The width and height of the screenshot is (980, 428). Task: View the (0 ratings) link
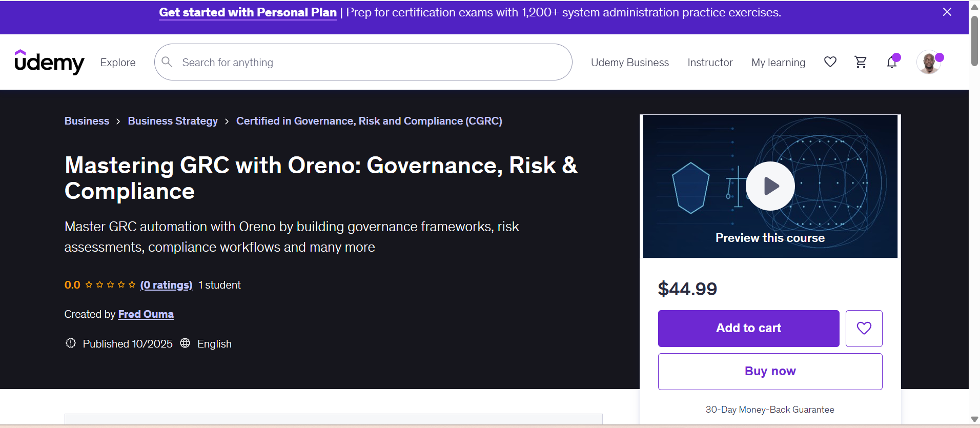click(x=166, y=285)
